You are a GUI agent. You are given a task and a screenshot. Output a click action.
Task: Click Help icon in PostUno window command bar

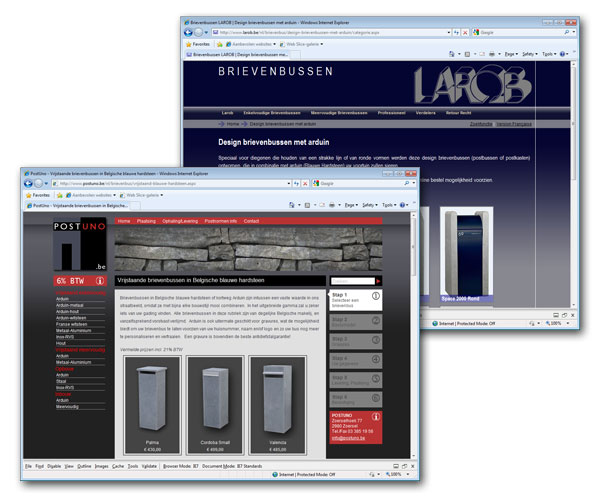tap(402, 205)
